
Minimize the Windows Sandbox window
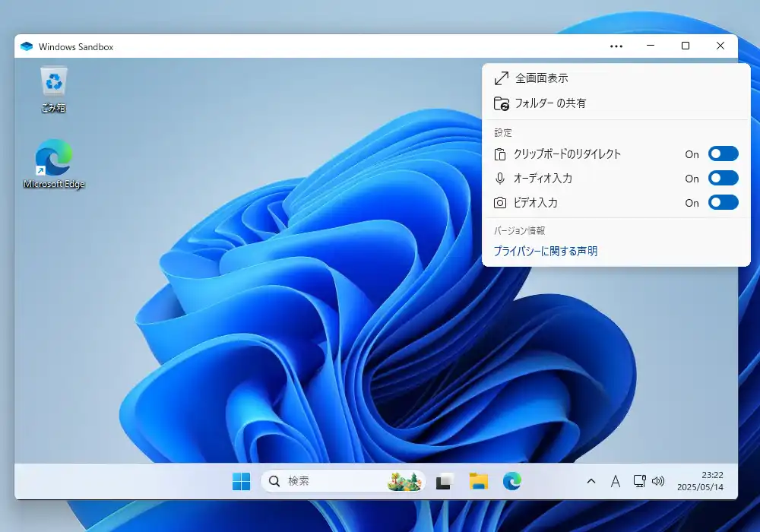(651, 46)
